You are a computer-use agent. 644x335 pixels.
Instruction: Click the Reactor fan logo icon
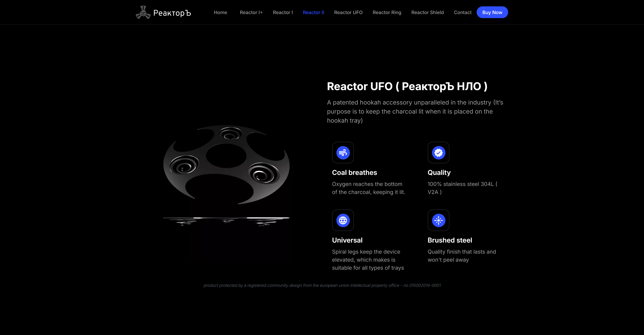143,12
